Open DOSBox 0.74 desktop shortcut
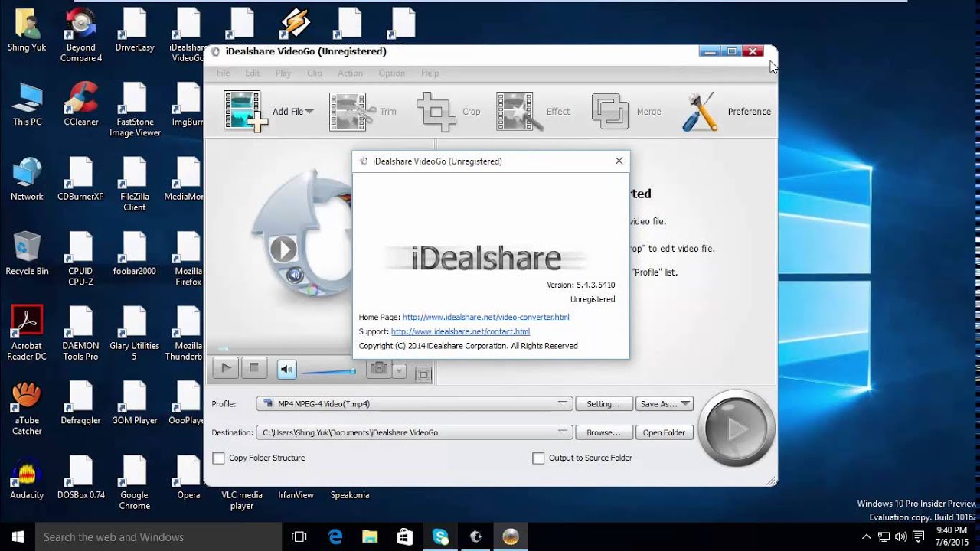The height and width of the screenshot is (551, 980). [80, 478]
